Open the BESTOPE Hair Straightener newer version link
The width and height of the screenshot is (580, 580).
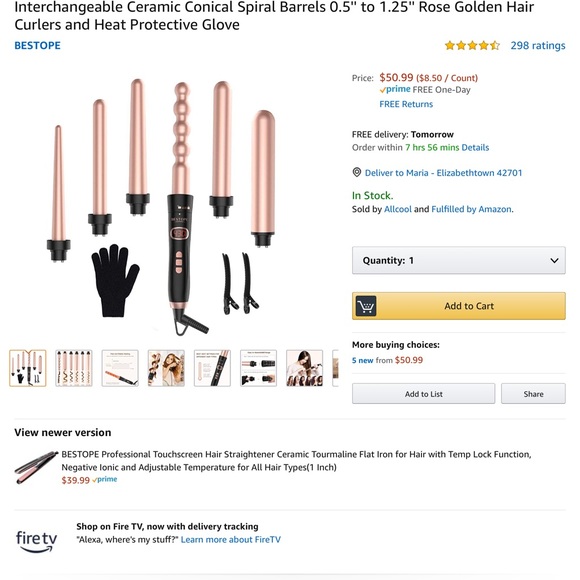tap(296, 461)
